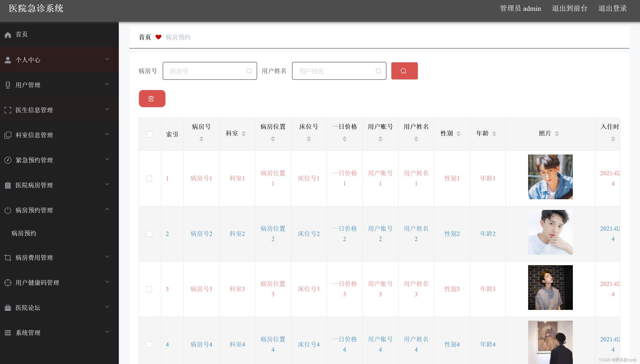Check the checkbox for row 1
The image size is (640, 364).
[x=149, y=178]
